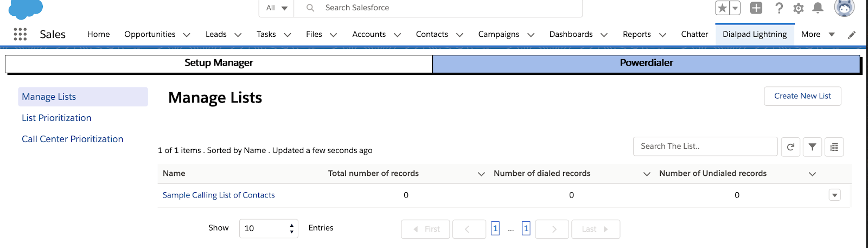The width and height of the screenshot is (868, 248).
Task: Expand the Contacts tab chevron
Action: [459, 35]
